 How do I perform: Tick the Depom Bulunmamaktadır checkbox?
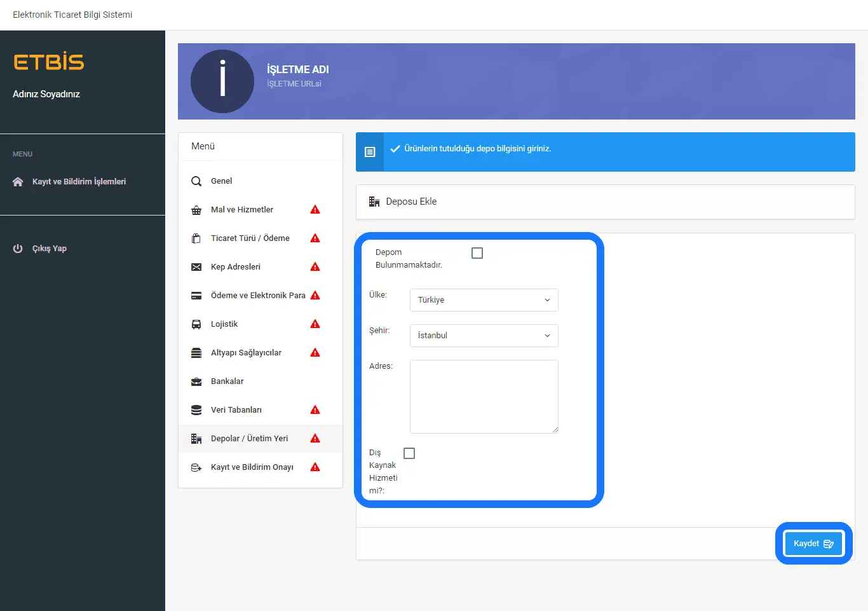477,253
